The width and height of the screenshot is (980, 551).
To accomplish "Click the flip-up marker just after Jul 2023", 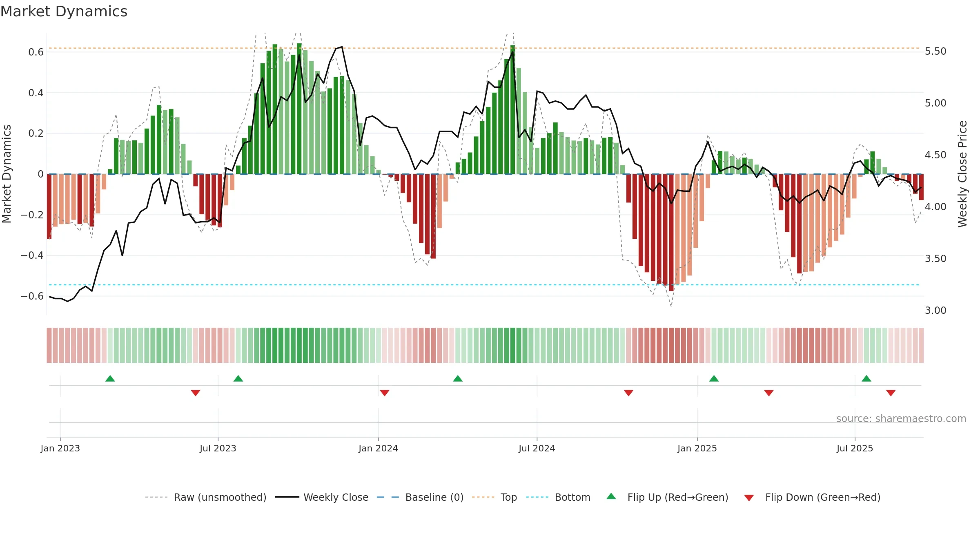I will point(238,378).
